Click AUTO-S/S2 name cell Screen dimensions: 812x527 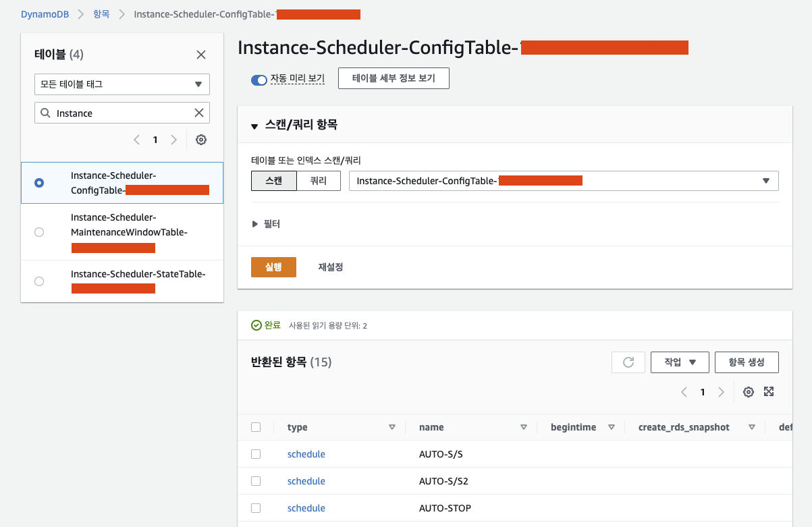443,481
